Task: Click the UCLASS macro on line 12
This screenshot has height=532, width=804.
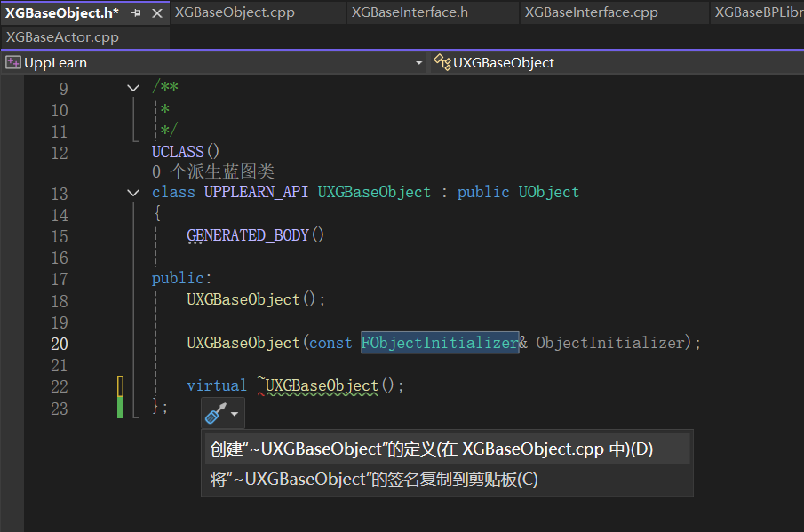Action: pyautogui.click(x=178, y=152)
